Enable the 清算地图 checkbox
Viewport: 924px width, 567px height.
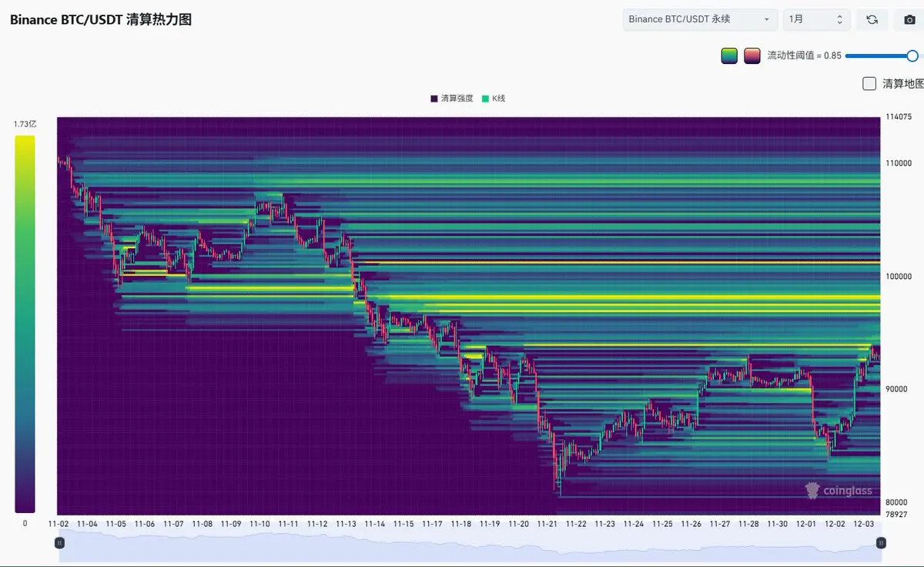click(x=869, y=83)
